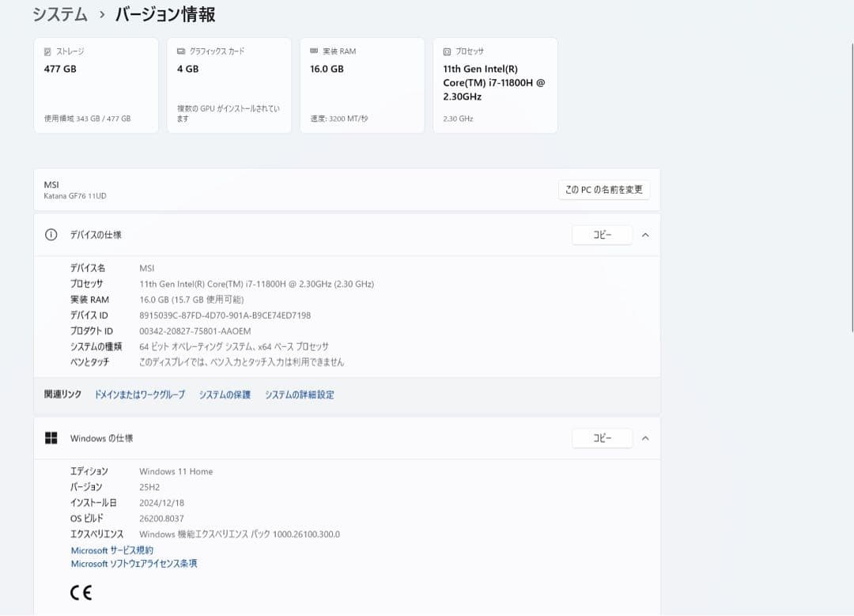The width and height of the screenshot is (854, 616).
Task: Open the ドメインまたはワークグループ link
Action: coord(140,395)
